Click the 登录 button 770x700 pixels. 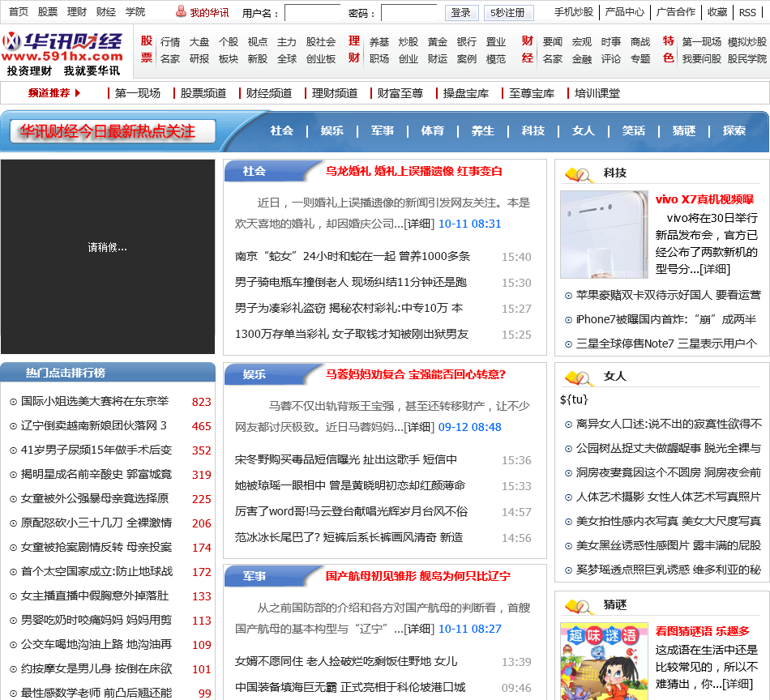(x=461, y=13)
